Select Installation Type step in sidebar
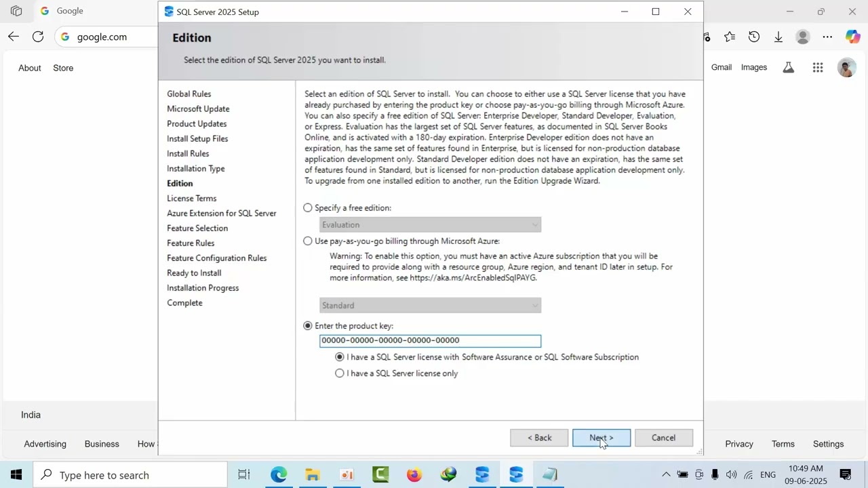Image resolution: width=868 pixels, height=488 pixels. click(196, 169)
